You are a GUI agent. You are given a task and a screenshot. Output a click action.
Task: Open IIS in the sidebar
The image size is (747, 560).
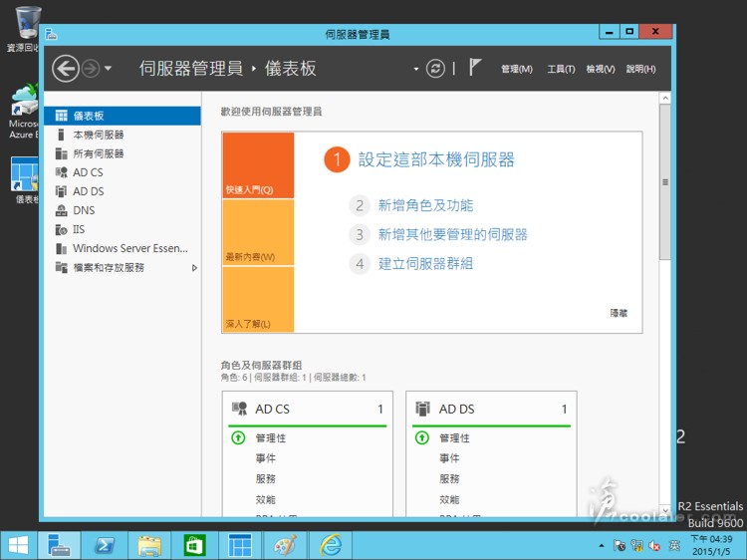tap(123, 229)
